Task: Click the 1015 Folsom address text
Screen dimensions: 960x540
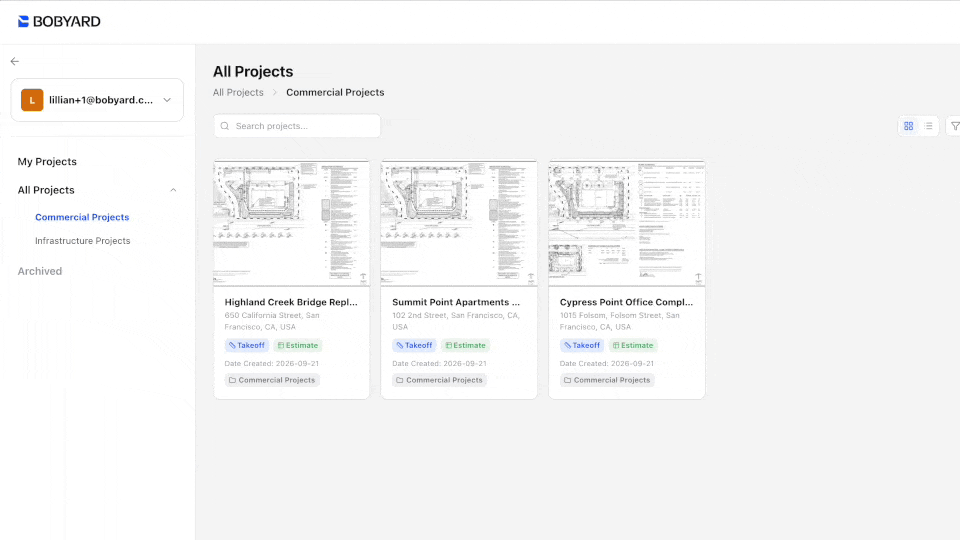Action: (620, 321)
